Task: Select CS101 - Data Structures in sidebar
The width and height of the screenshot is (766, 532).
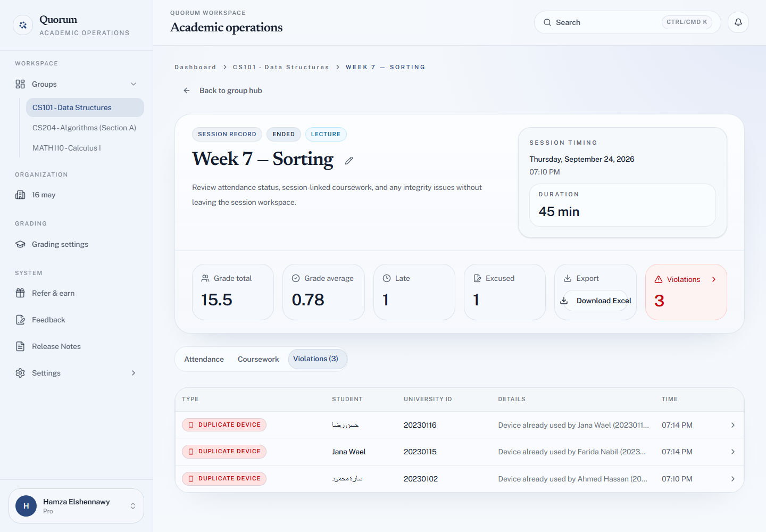Action: click(85, 107)
